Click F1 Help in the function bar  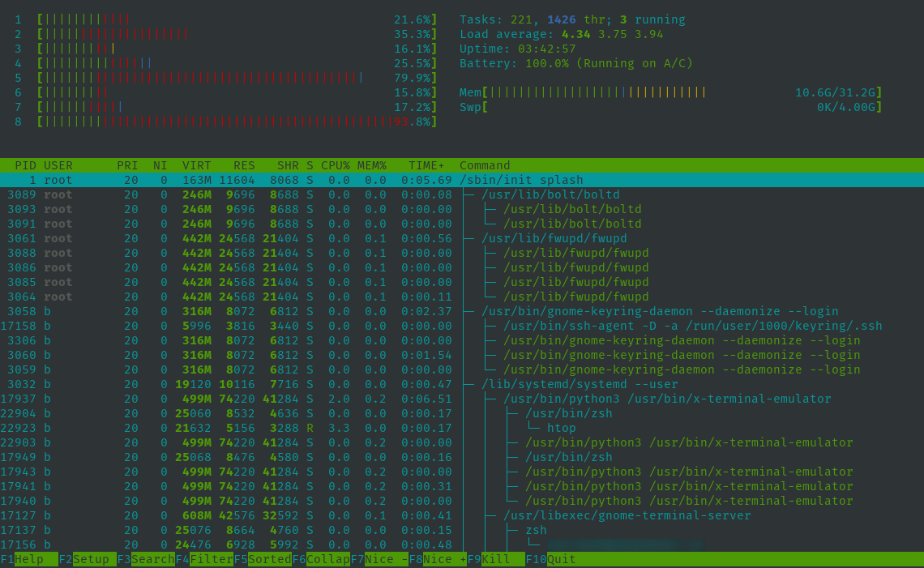[29, 559]
